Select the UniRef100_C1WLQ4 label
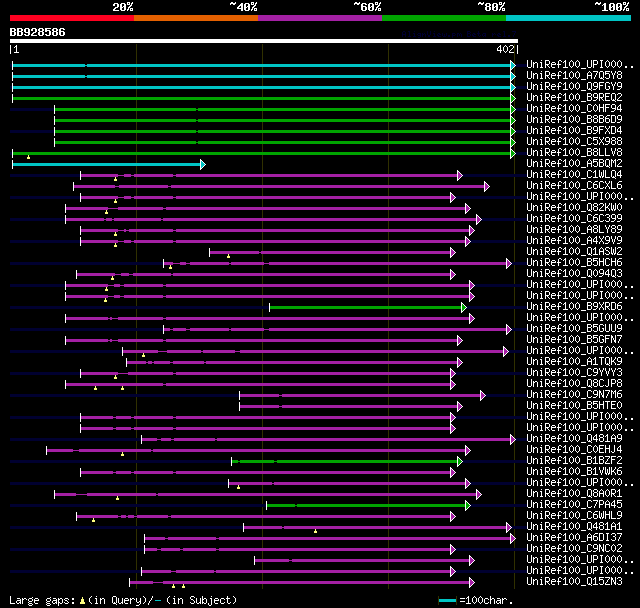640x608 pixels. pos(574,175)
